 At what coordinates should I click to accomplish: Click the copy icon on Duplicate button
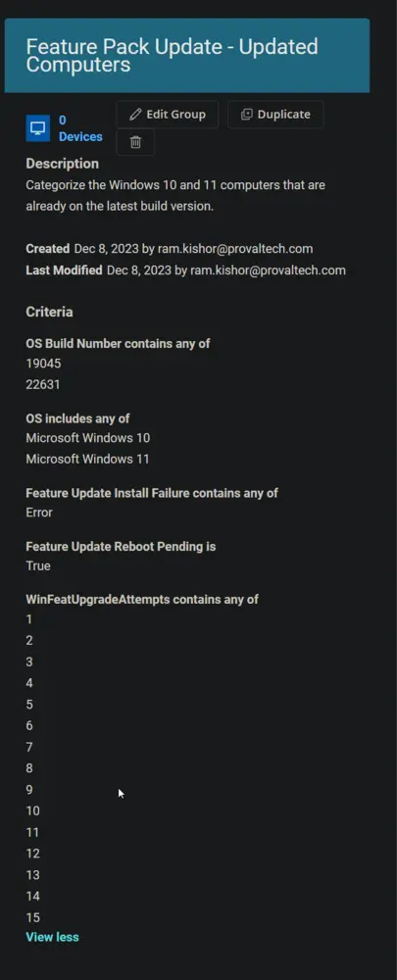click(247, 115)
